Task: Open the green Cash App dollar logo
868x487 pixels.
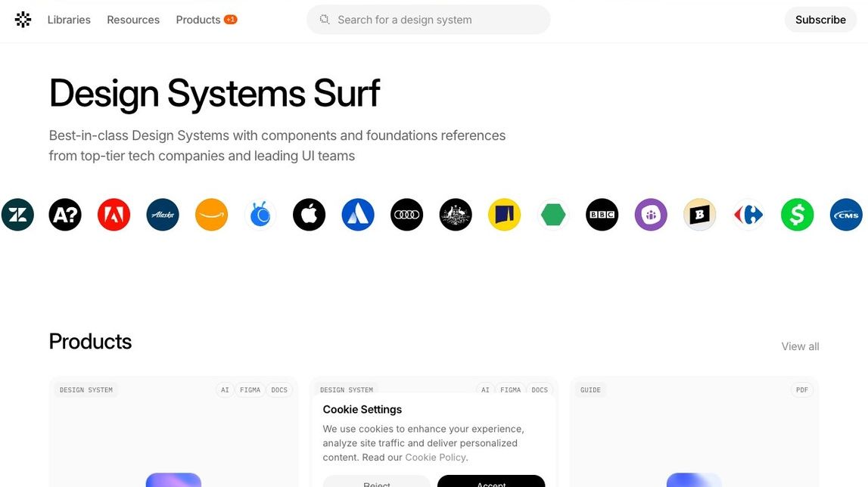Action: tap(797, 215)
